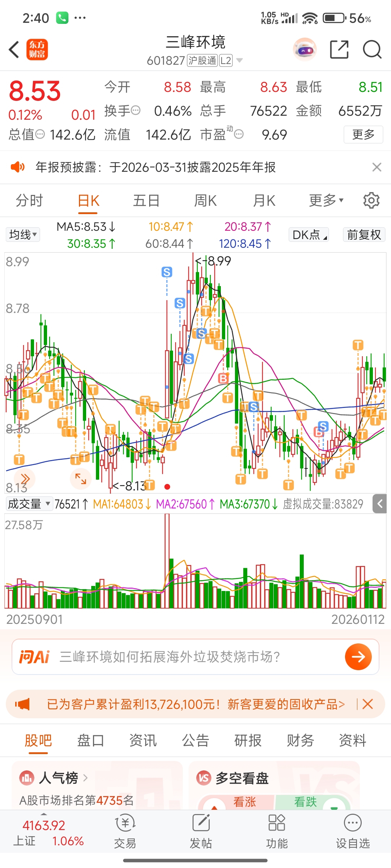
Task: Tap topmost S sell marker on chart
Action: [167, 272]
